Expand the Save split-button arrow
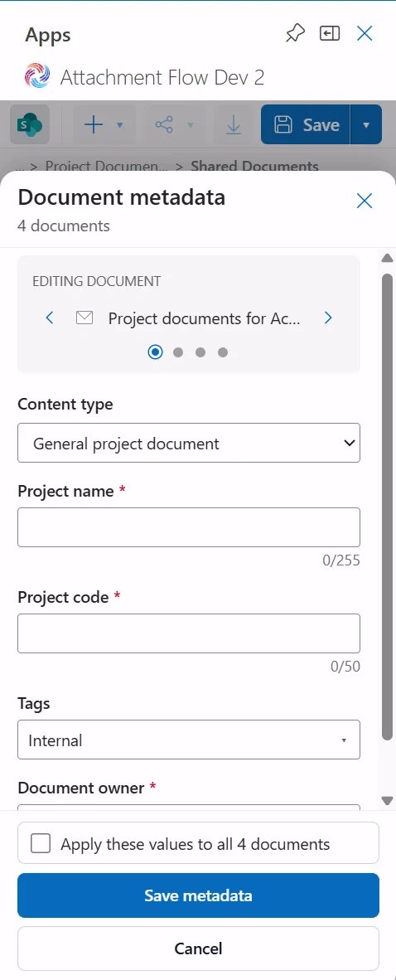The width and height of the screenshot is (396, 980). [x=367, y=124]
